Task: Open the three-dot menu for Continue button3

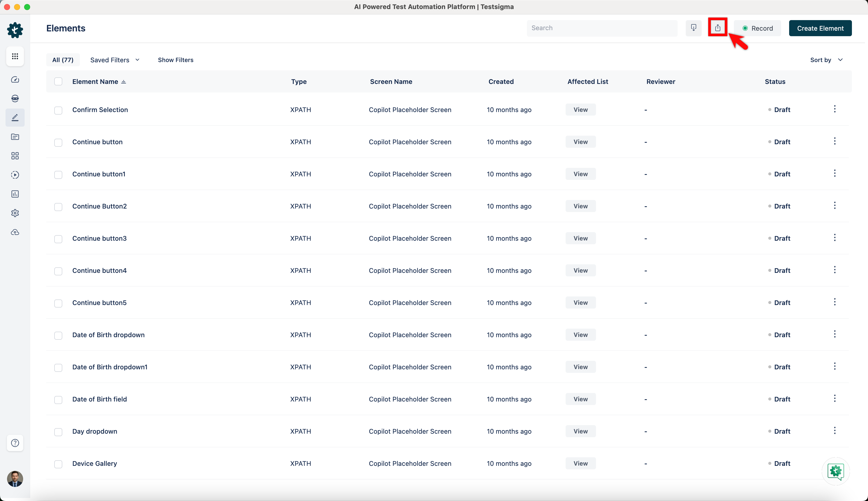Action: (x=834, y=238)
